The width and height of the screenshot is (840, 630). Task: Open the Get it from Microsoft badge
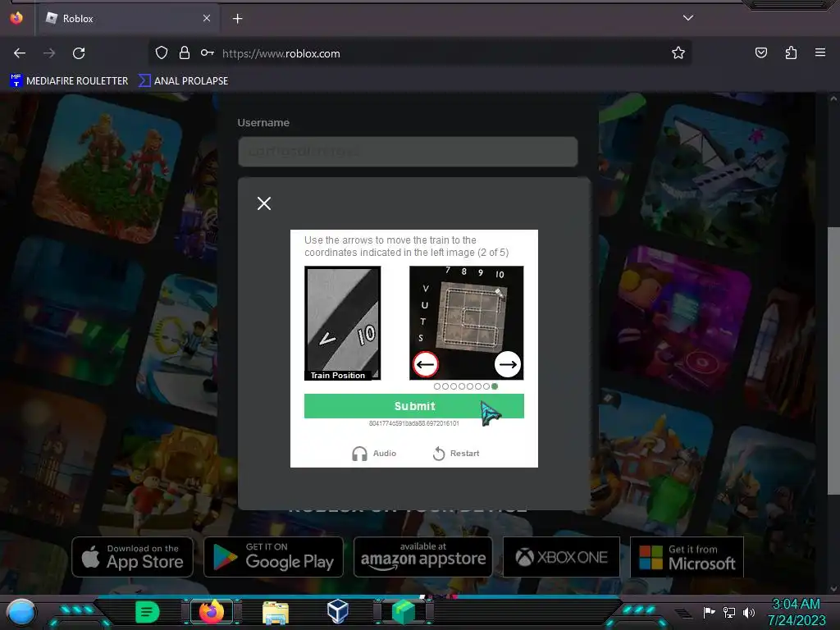[687, 557]
